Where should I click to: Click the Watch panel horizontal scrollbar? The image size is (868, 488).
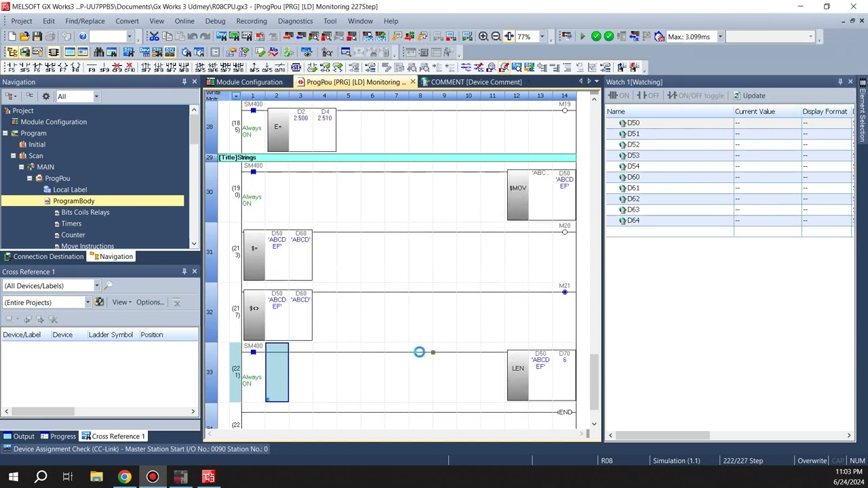pyautogui.click(x=661, y=436)
